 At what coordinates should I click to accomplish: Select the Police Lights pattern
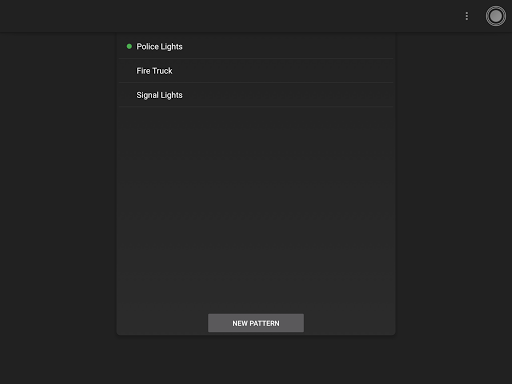[x=256, y=46]
